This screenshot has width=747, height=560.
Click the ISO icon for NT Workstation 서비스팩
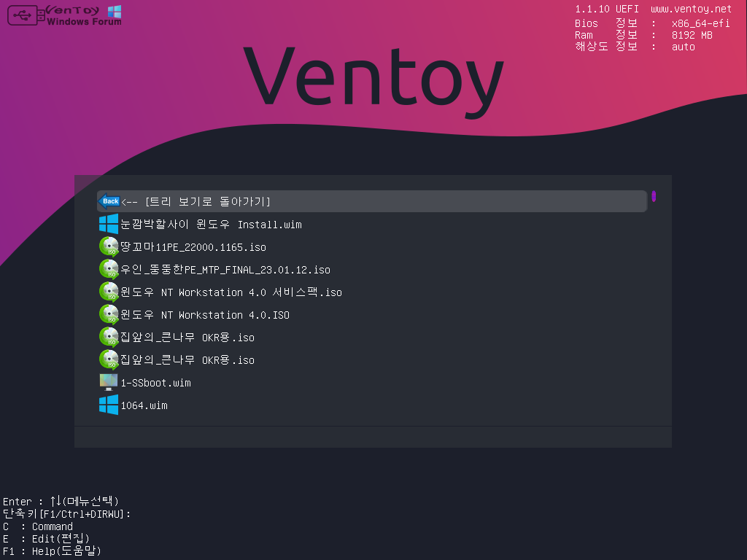(x=109, y=292)
